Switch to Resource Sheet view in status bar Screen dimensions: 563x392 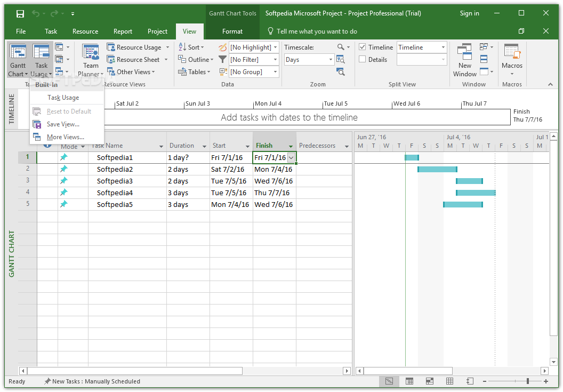point(449,381)
